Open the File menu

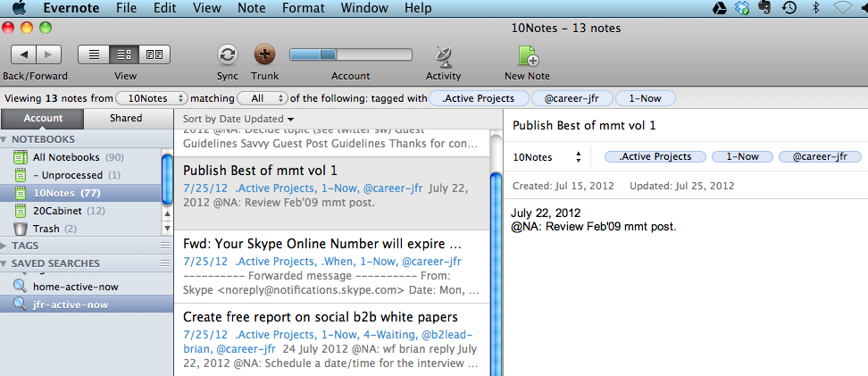point(127,8)
